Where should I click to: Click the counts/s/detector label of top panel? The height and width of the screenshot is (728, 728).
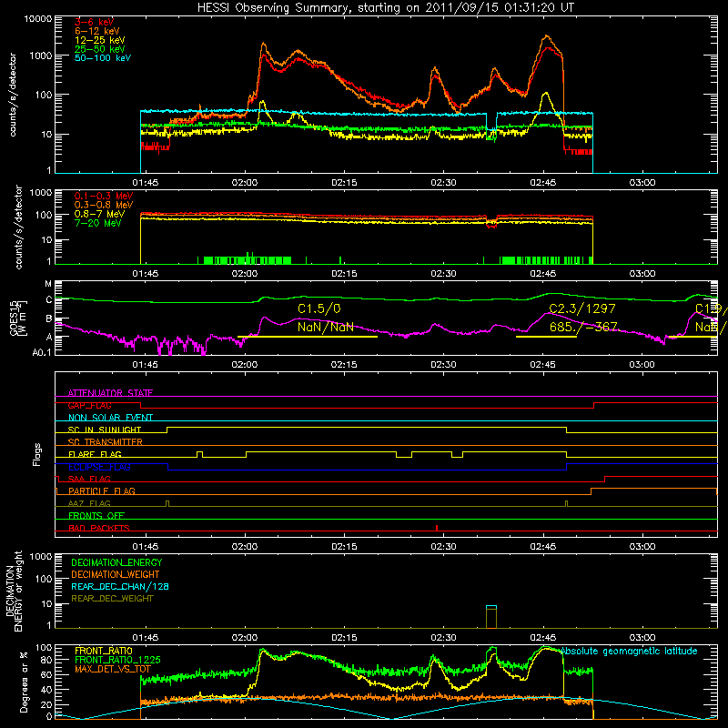click(x=13, y=95)
